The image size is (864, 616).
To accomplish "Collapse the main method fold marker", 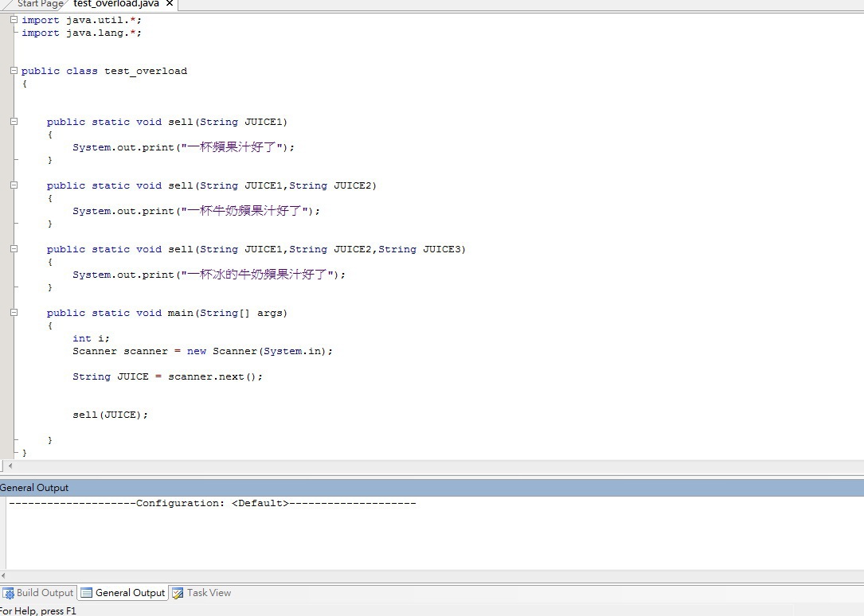I will (x=14, y=312).
